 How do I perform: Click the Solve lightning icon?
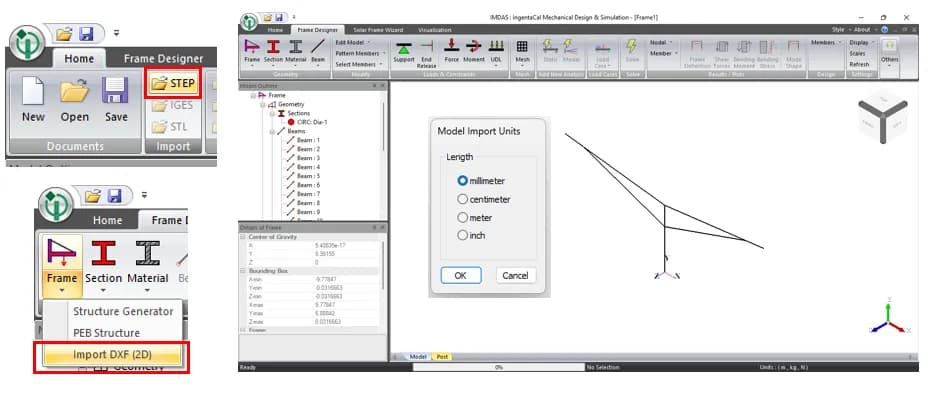[x=631, y=47]
